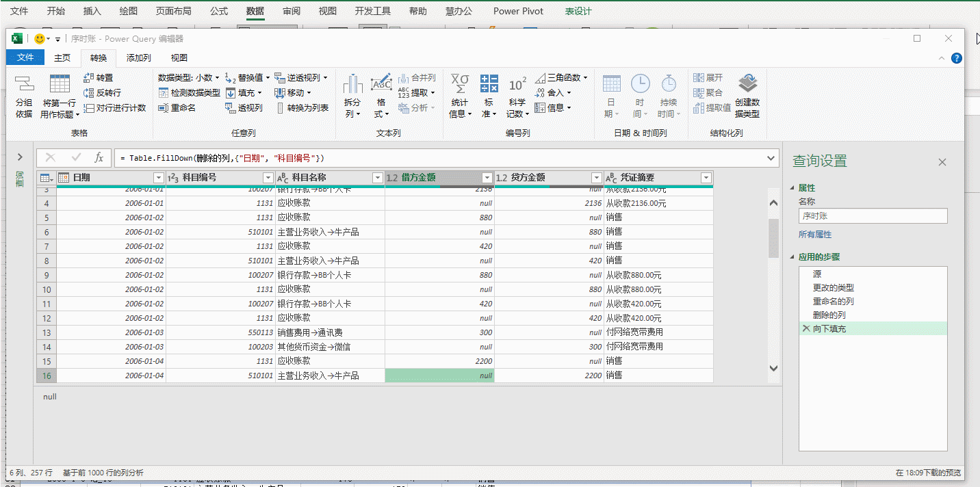Select 重命名的列 applied step
The height and width of the screenshot is (487, 980).
873,302
